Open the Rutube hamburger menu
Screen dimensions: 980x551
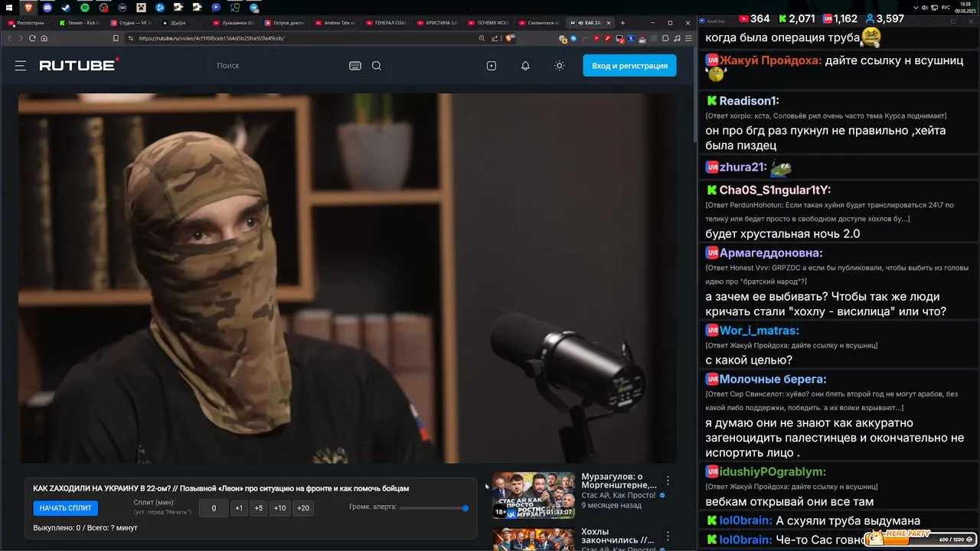[21, 66]
